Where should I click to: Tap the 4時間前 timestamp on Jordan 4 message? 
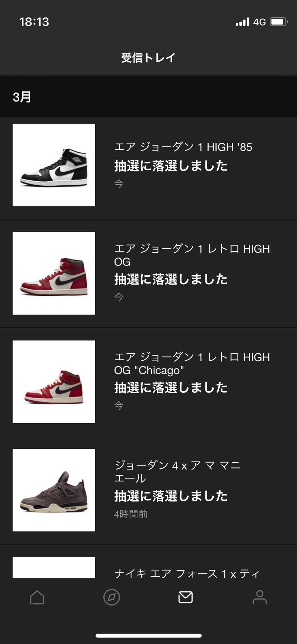coord(131,514)
